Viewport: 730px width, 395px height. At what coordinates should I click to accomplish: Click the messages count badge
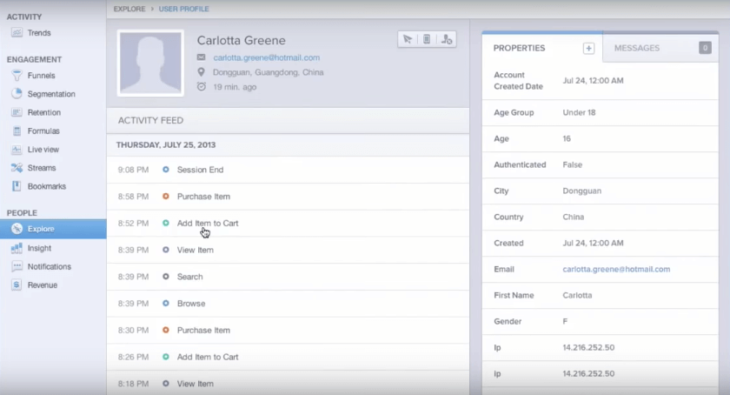click(705, 48)
